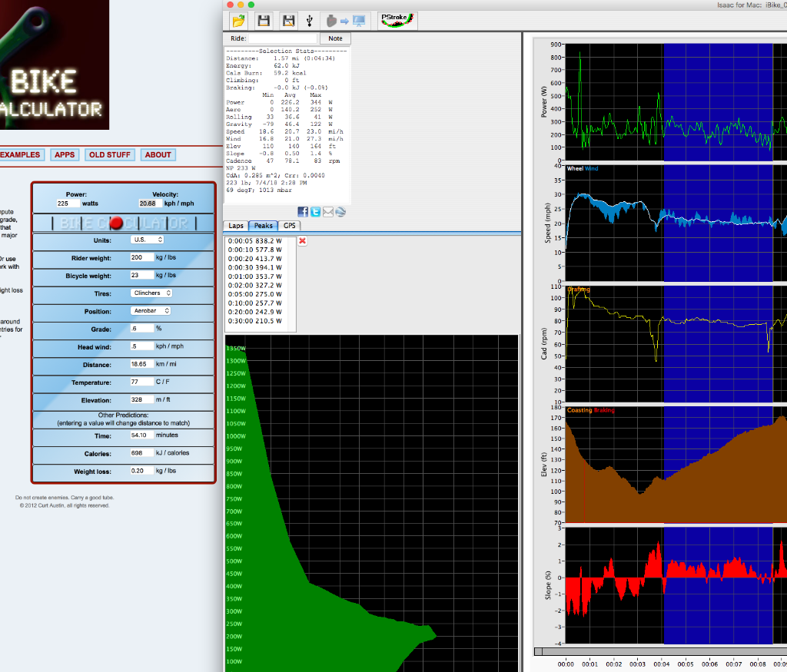Screen dimensions: 787x672
Task: Open the ABOUT page link
Action: (x=158, y=154)
